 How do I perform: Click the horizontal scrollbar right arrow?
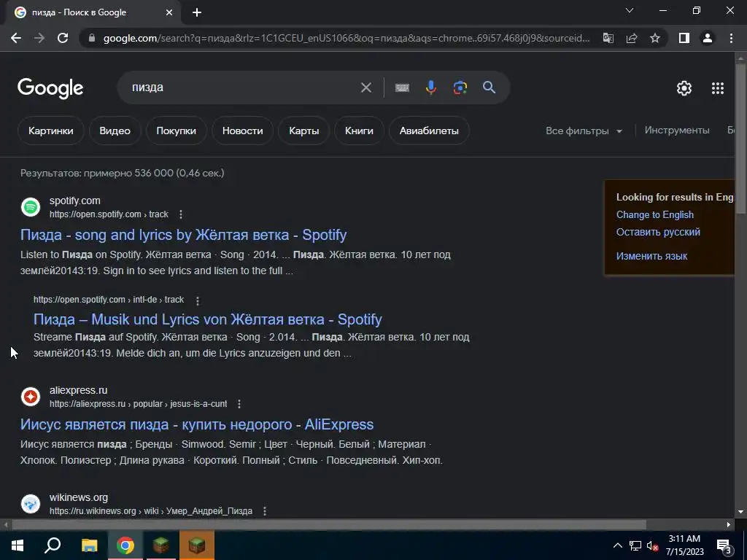[x=729, y=524]
